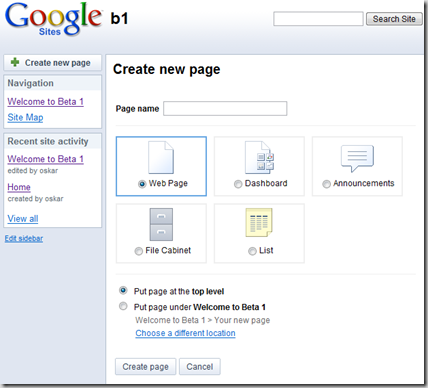The width and height of the screenshot is (428, 388).
Task: Click the blank Web Page document icon
Action: pyautogui.click(x=161, y=158)
